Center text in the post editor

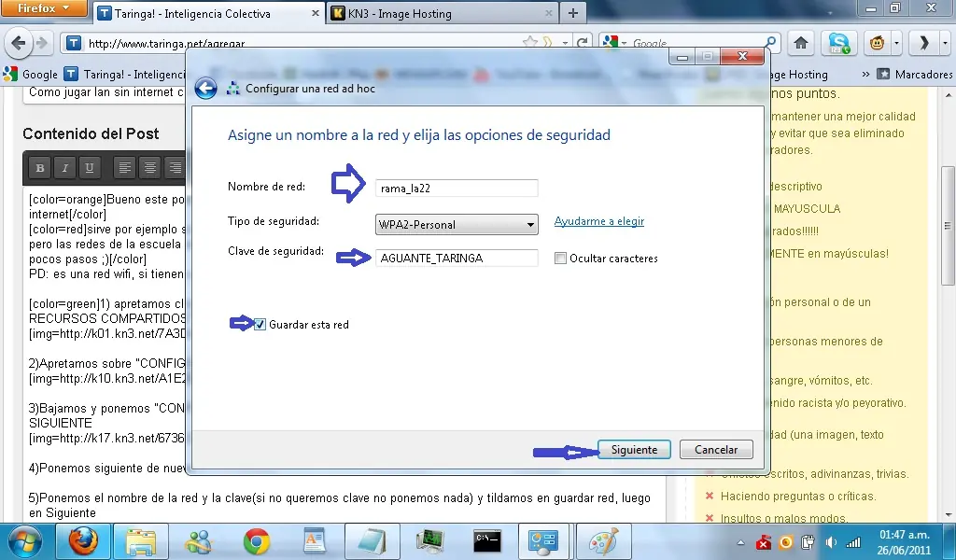150,168
